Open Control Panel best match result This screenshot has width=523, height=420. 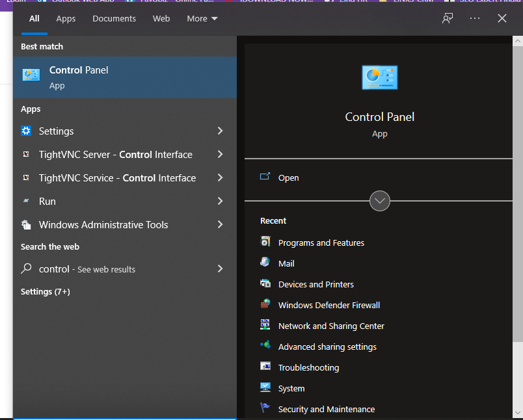pos(125,77)
